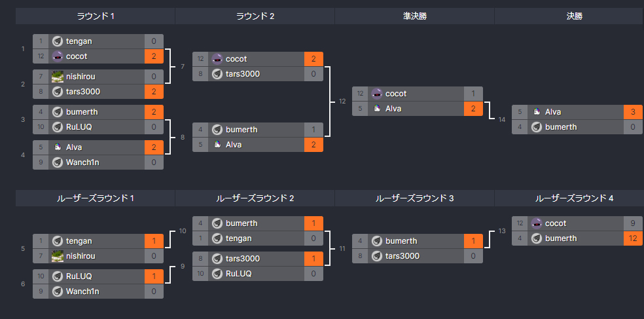Screen dimensions: 644x319
Task: Click Alva's avatar in the 決勝 match
Action: tap(537, 112)
